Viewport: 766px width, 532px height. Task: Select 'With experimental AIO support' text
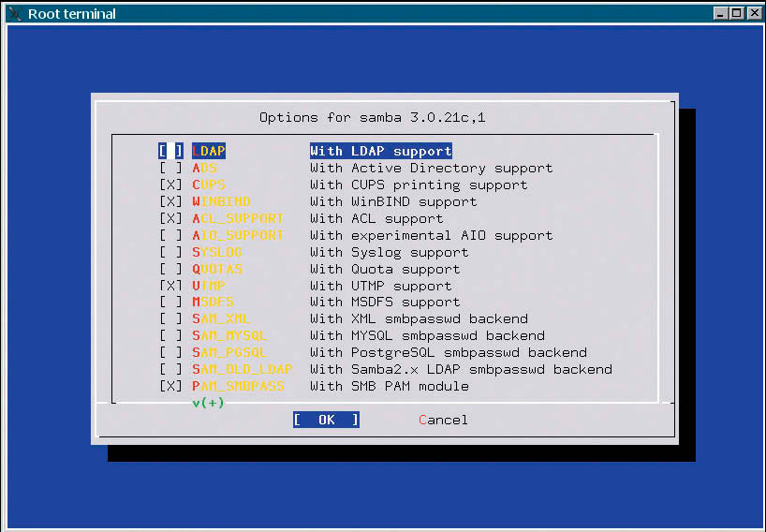point(432,235)
